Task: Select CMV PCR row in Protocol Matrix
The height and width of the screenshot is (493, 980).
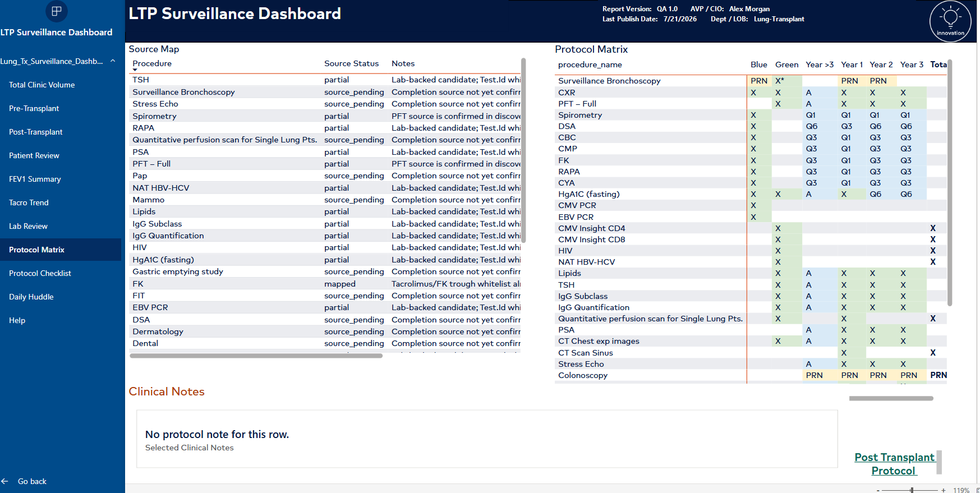Action: pyautogui.click(x=751, y=205)
